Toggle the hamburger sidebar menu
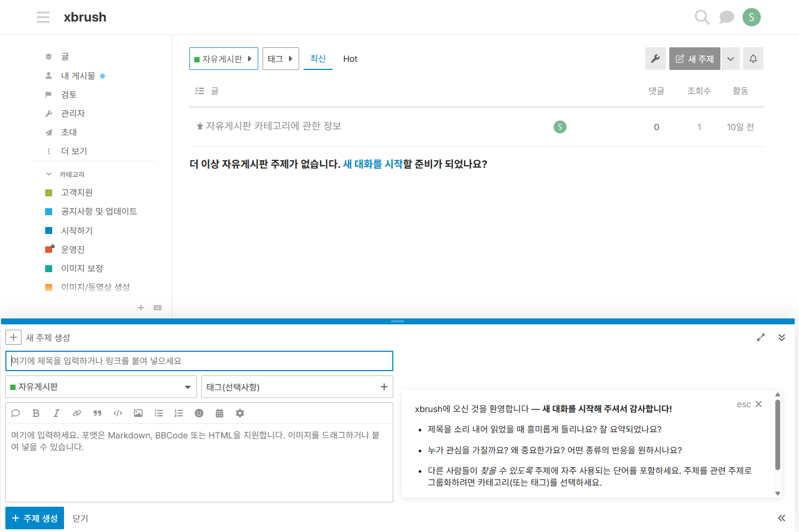 tap(43, 17)
